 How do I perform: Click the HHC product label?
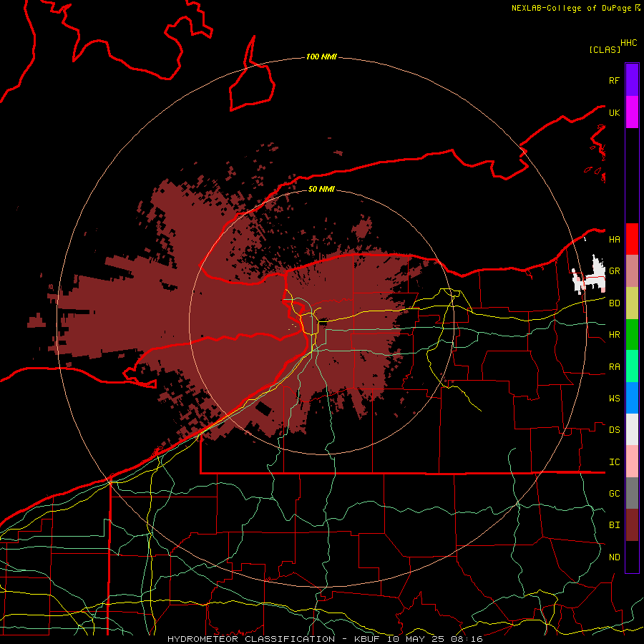[x=628, y=43]
